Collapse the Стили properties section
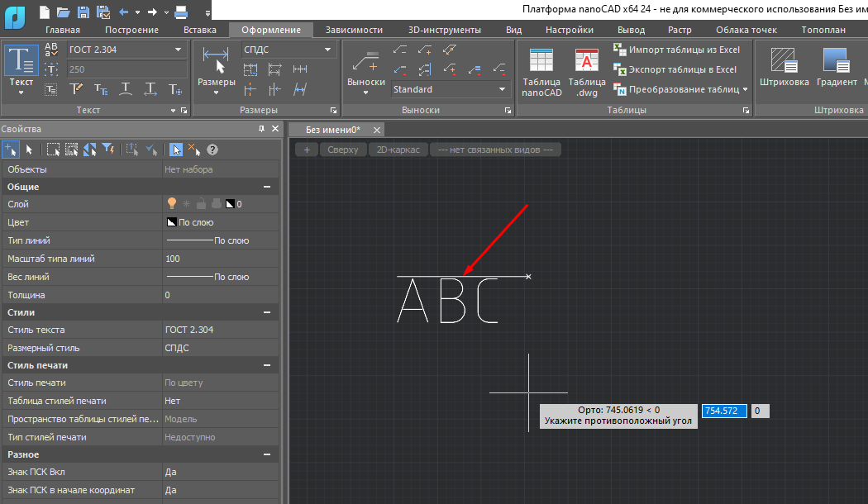The image size is (868, 504). tap(267, 312)
